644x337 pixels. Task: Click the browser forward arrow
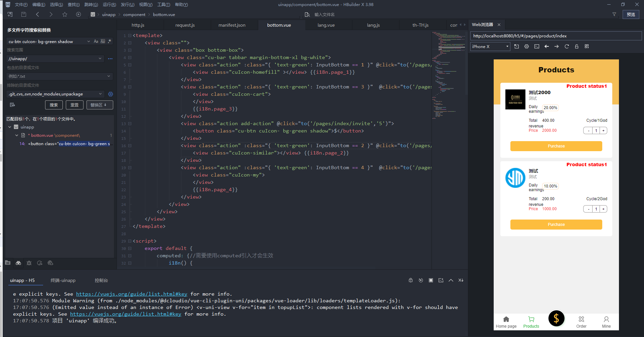(557, 46)
